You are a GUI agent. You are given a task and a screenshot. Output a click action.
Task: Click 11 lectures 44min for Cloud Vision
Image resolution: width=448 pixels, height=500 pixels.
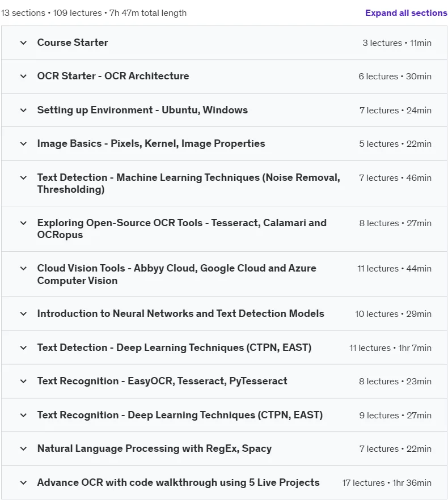tap(394, 269)
